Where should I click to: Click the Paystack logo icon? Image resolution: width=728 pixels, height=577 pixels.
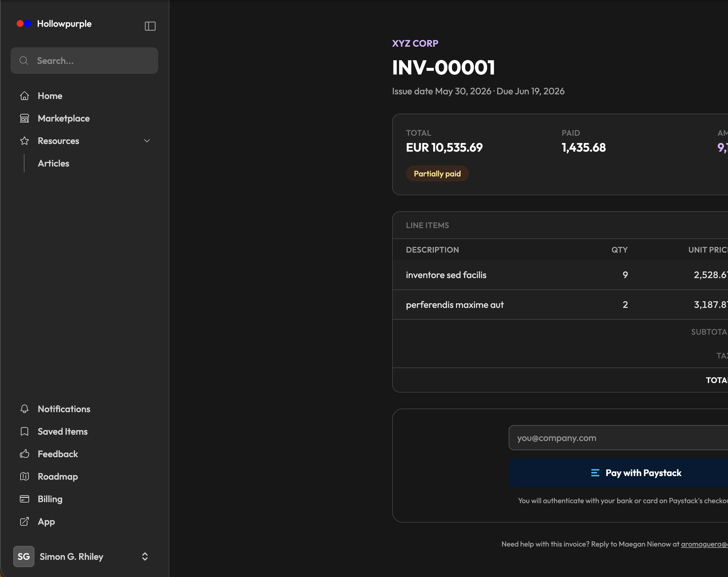pyautogui.click(x=595, y=473)
